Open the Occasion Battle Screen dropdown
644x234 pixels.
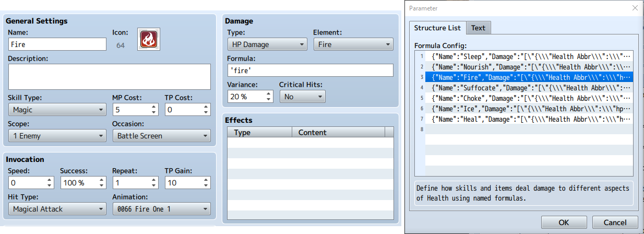[162, 136]
